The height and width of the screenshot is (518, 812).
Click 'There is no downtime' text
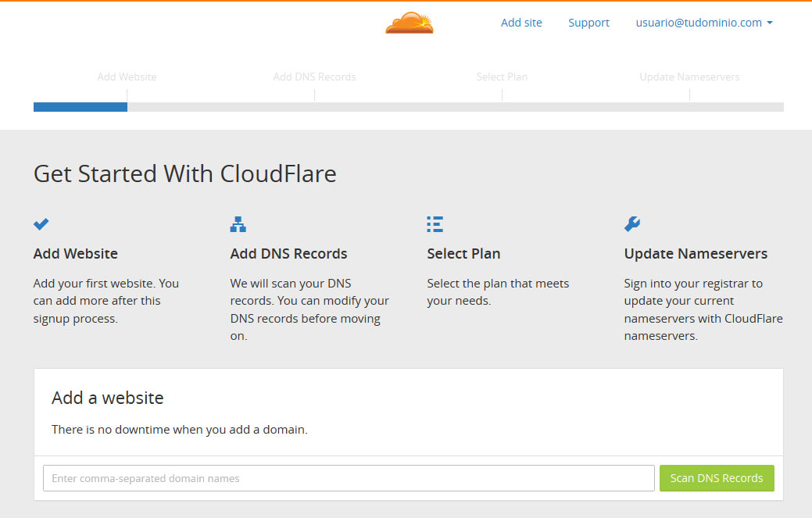pos(180,430)
